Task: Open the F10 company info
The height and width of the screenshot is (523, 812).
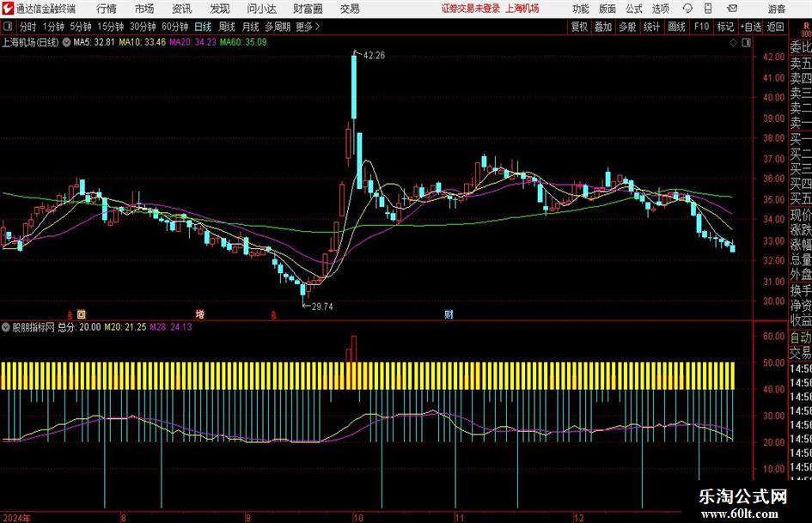Action: (701, 27)
